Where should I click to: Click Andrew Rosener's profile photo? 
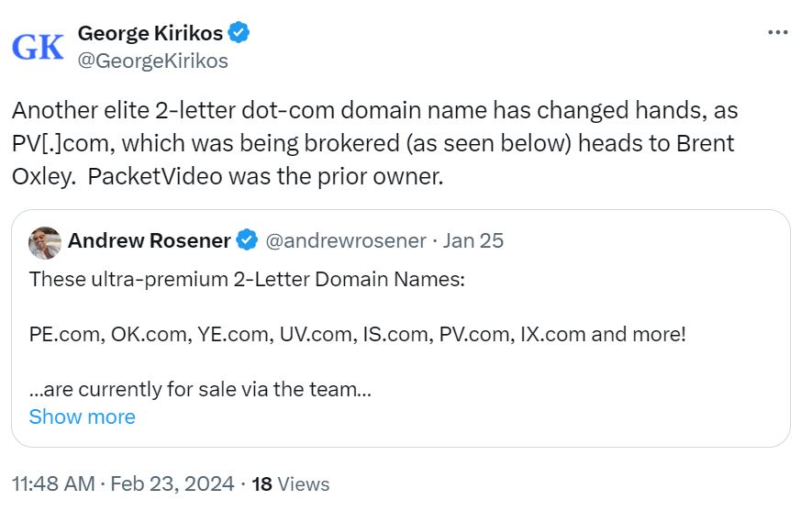click(x=45, y=241)
